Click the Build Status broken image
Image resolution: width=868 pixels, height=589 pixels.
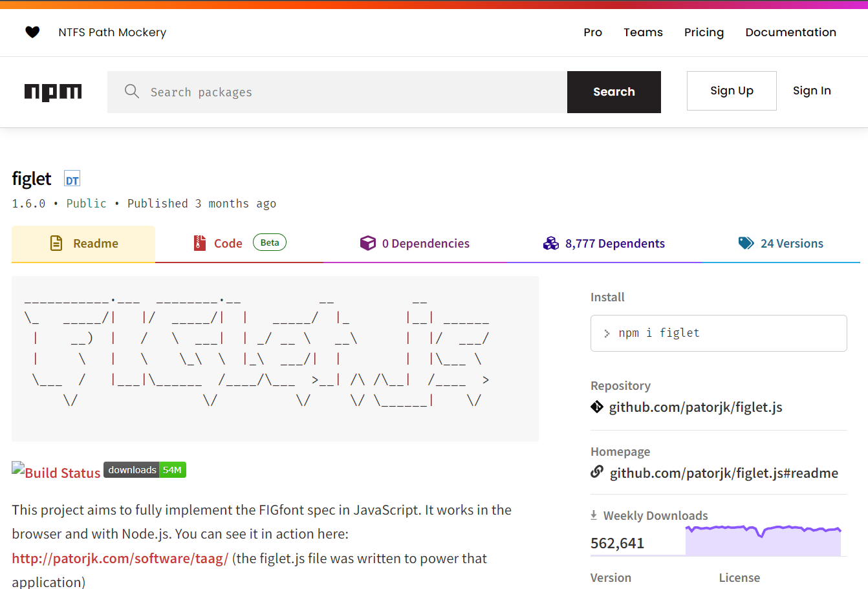(x=18, y=468)
